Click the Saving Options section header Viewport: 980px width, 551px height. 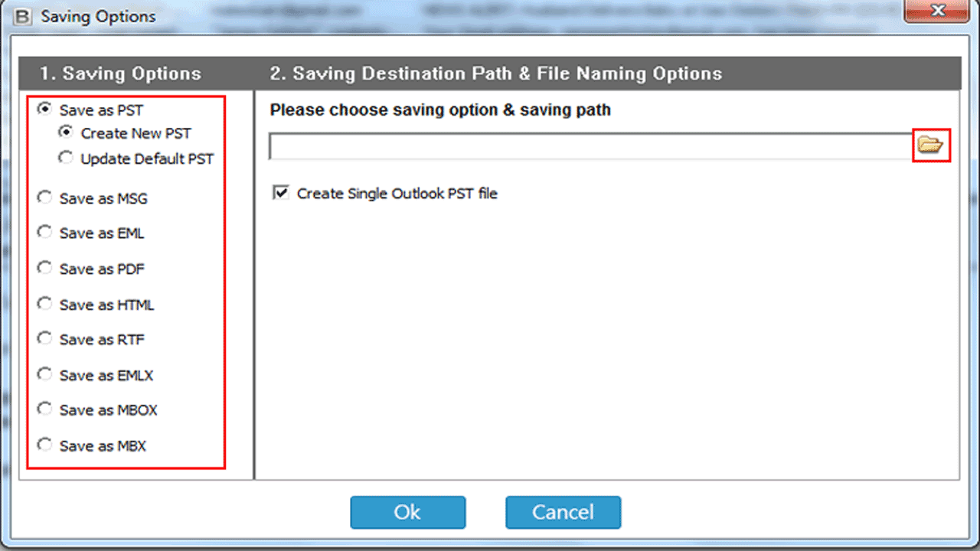click(x=120, y=73)
